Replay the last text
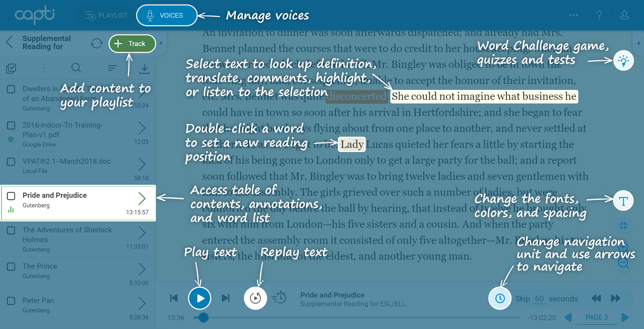Image resolution: width=644 pixels, height=329 pixels. 255,298
